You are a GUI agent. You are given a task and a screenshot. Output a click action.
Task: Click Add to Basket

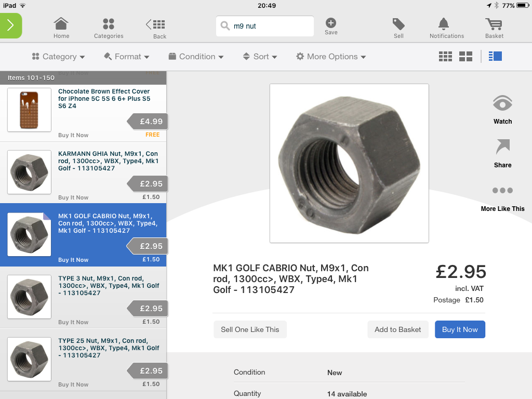[397, 329]
